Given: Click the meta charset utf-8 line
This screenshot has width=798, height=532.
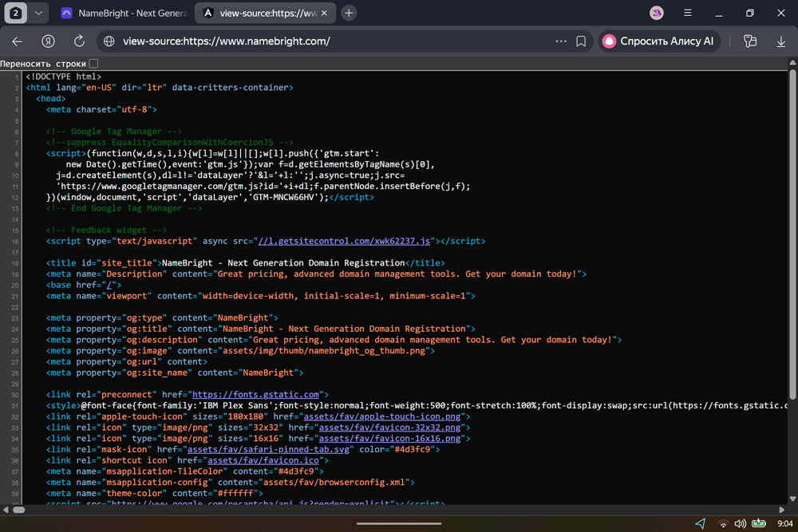Looking at the screenshot, I should [101, 109].
